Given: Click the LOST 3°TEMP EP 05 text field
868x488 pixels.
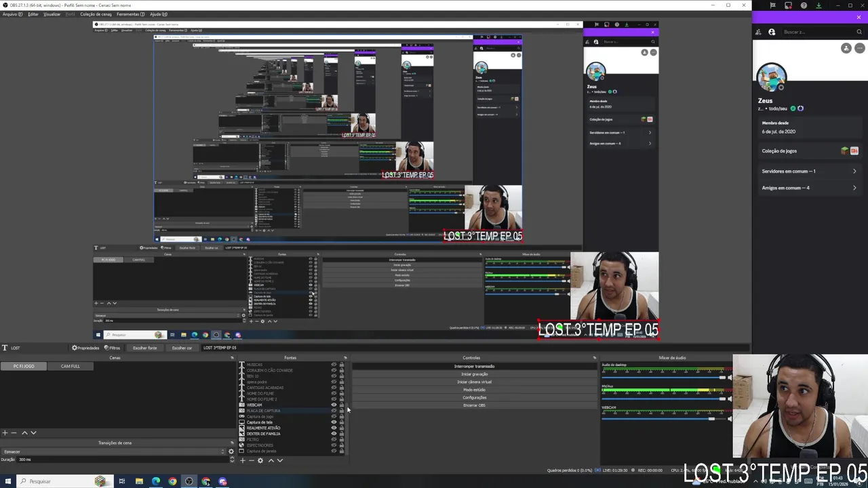Looking at the screenshot, I should pos(475,348).
